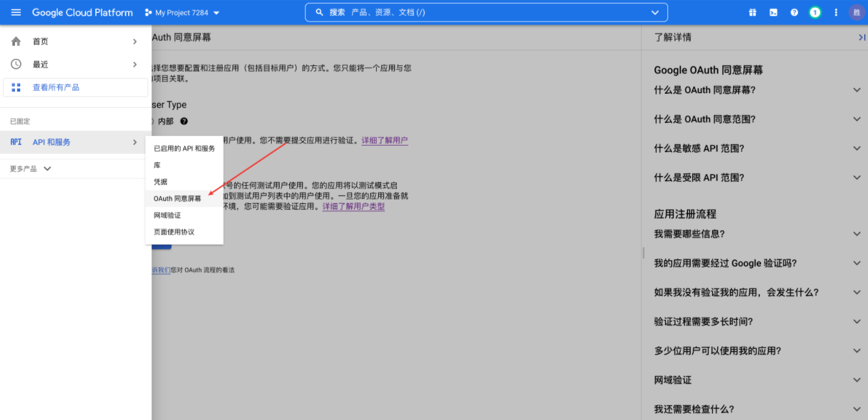Click the help icon next to 内部
Screen dimensions: 868x420
pyautogui.click(x=184, y=121)
